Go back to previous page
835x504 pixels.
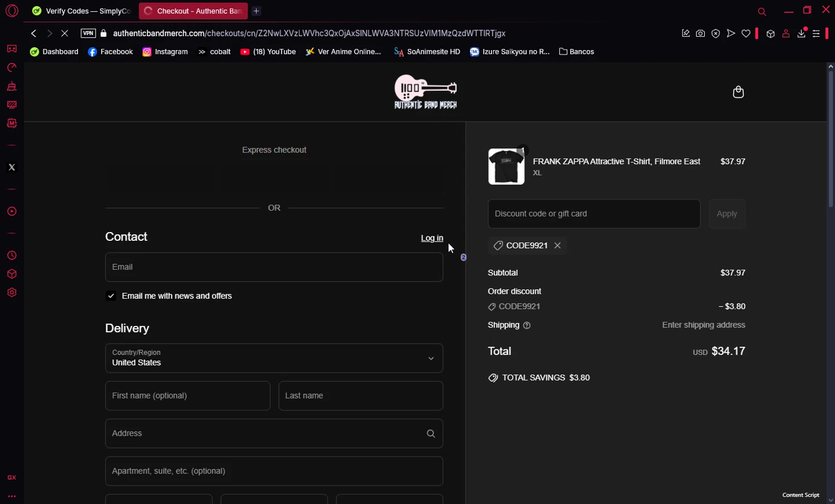click(33, 33)
